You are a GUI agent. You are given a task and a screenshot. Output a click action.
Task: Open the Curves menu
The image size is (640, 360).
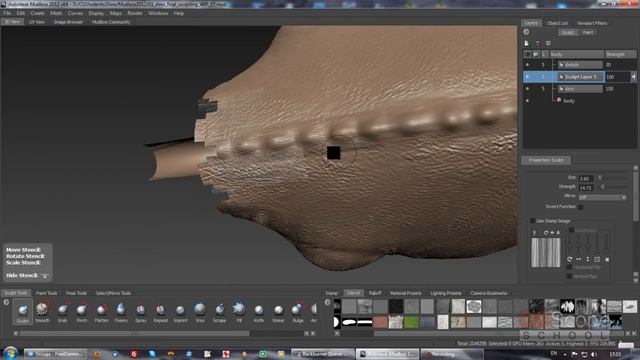[x=75, y=13]
